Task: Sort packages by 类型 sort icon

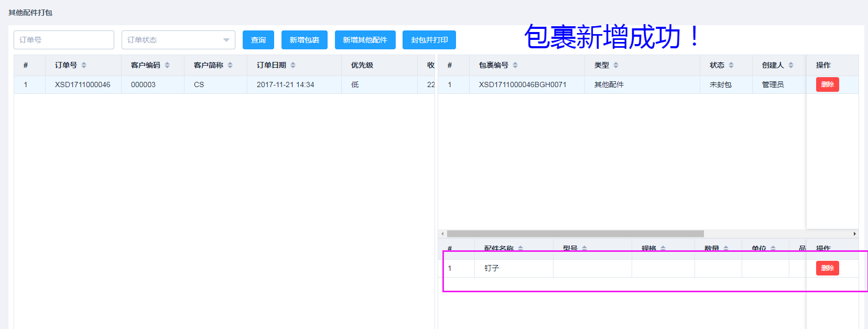Action: 616,65
